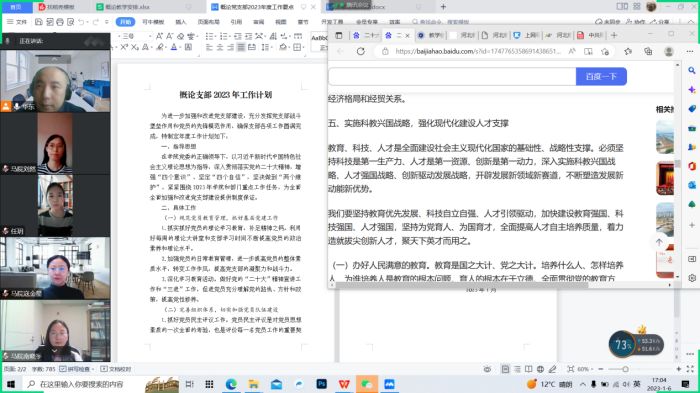Select the 开始 ribbon tab
The image size is (700, 393).
[x=125, y=22]
